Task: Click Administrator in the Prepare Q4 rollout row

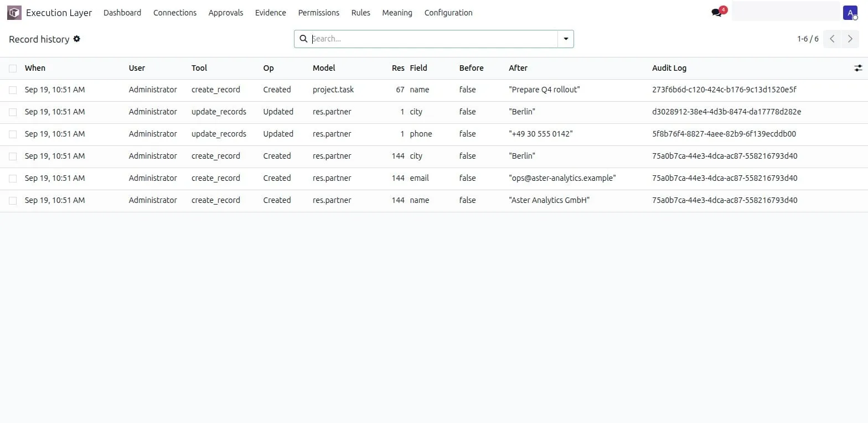Action: pyautogui.click(x=153, y=90)
